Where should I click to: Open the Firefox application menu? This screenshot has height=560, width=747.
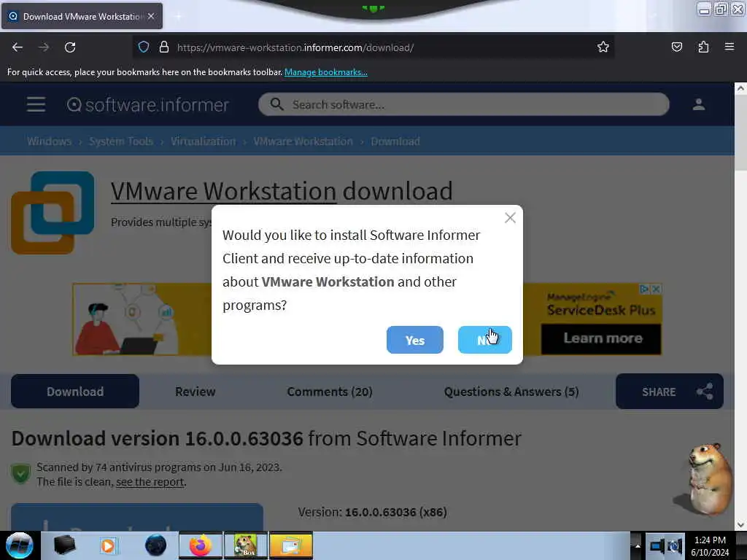point(729,47)
